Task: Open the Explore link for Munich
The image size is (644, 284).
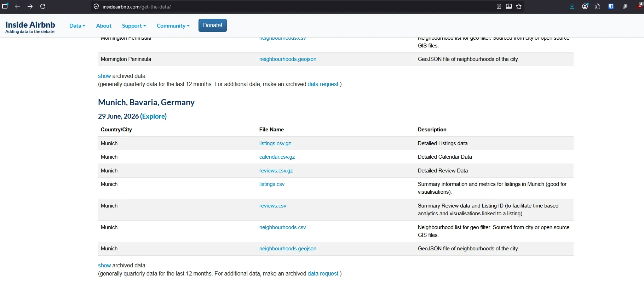Action: [153, 116]
